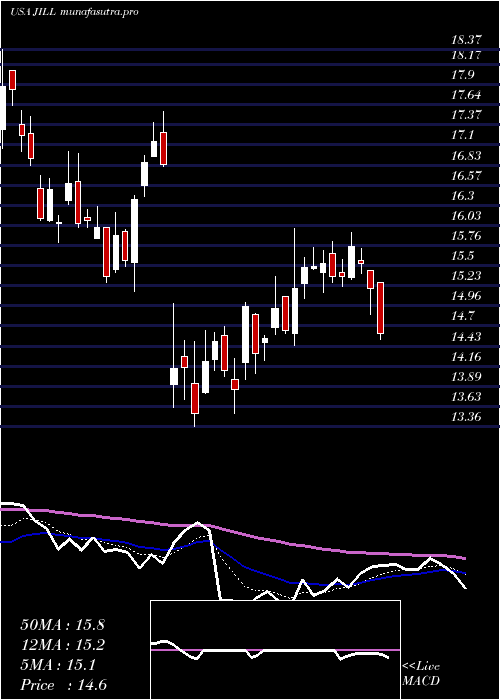Click the 50MA : 15.8 readout

click(62, 625)
